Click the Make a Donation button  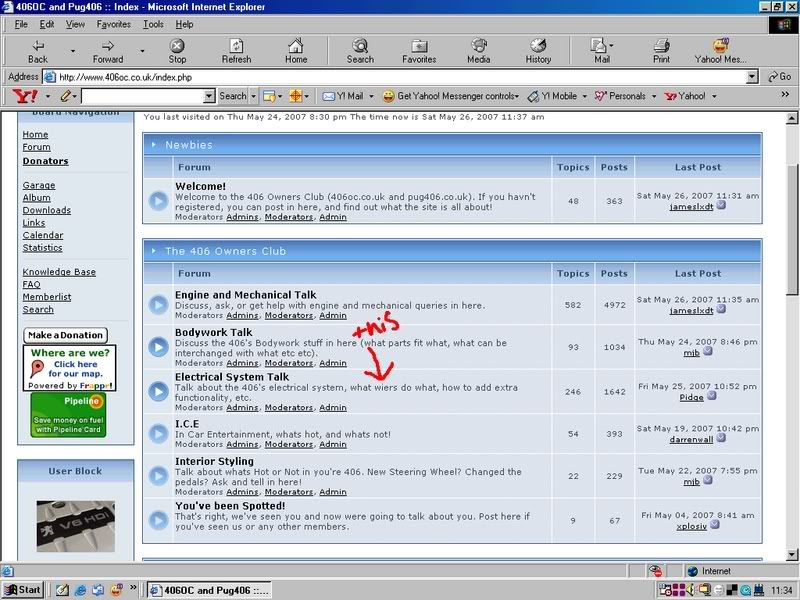(65, 335)
